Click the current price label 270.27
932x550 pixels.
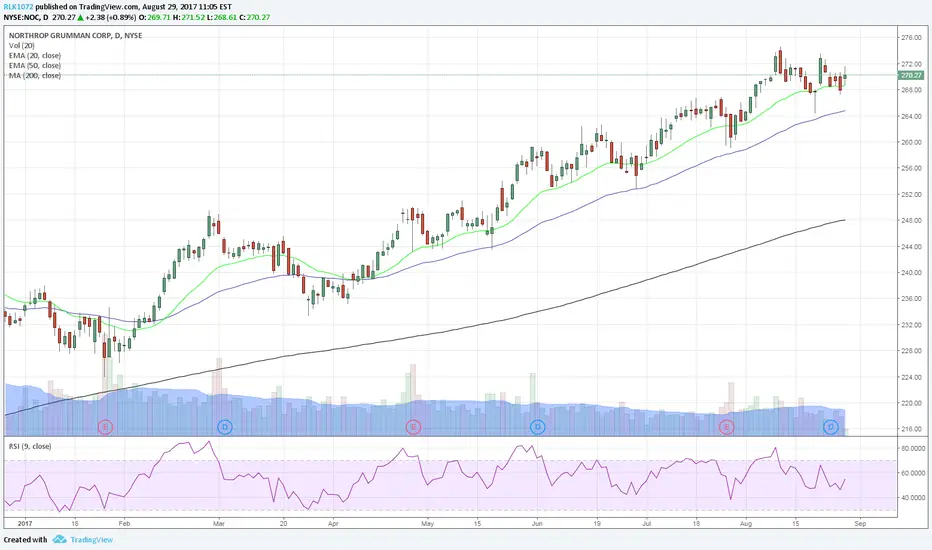911,76
